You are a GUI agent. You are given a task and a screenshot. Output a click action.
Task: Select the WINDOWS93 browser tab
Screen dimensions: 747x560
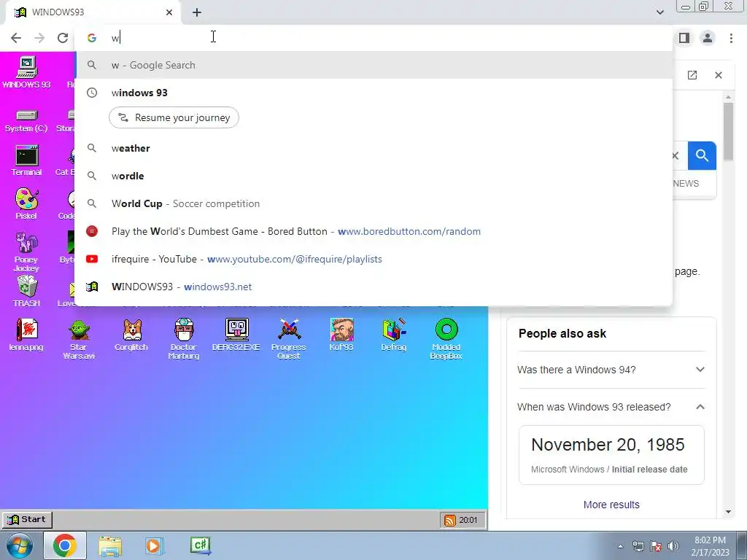coord(93,12)
